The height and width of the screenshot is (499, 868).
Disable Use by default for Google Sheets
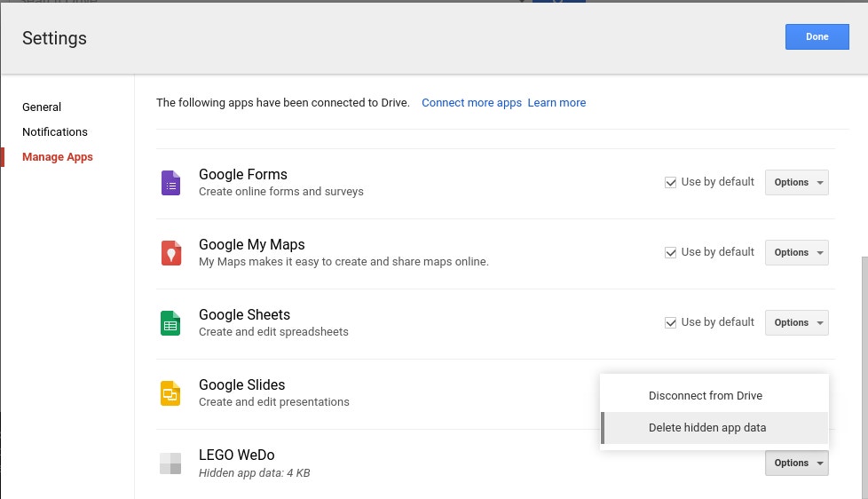coord(671,322)
